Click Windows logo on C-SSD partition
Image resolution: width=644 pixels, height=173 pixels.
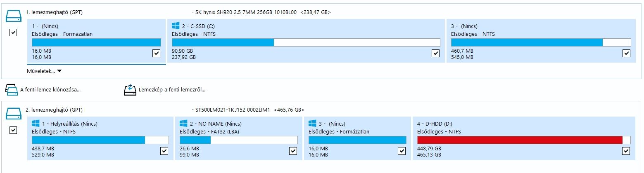(176, 26)
